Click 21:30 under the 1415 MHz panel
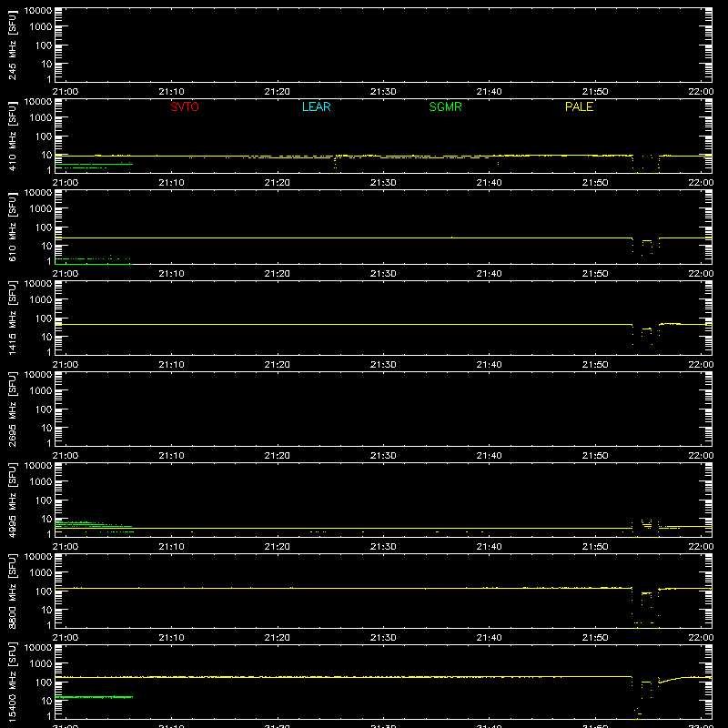Viewport: 728px width, 728px height. (x=383, y=365)
